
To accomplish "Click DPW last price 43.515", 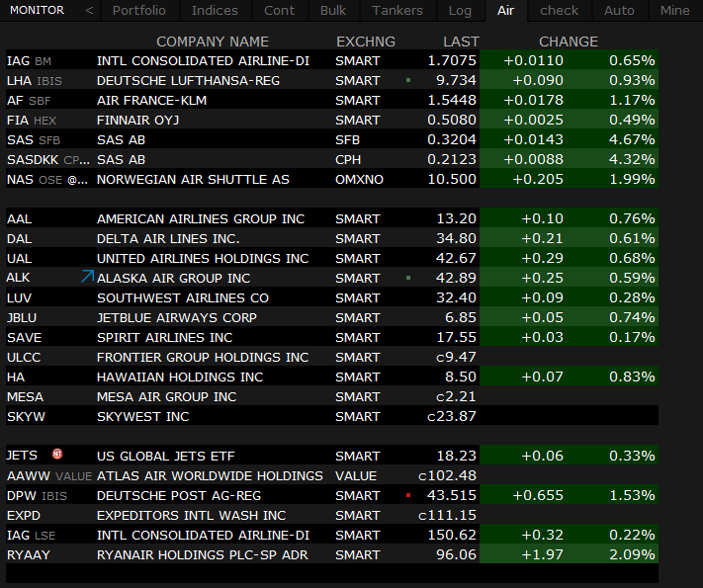I will 452,495.
